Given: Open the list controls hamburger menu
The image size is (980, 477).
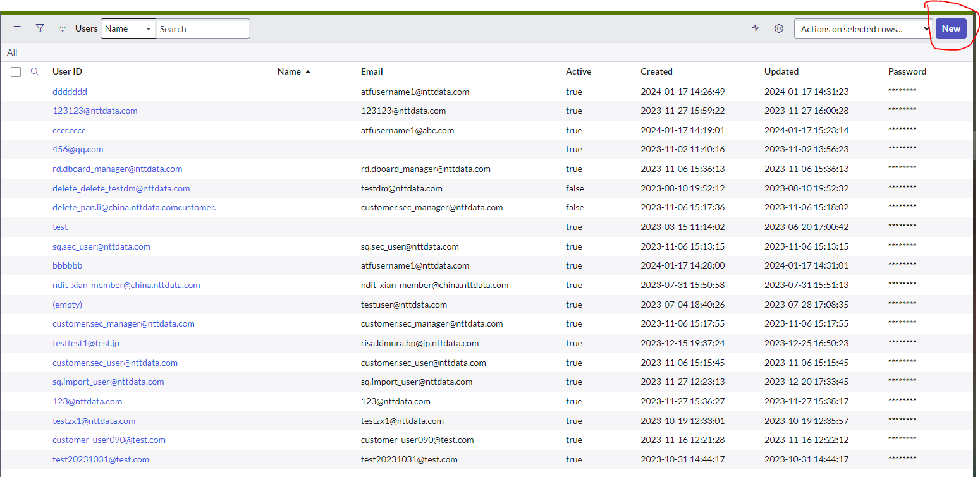Looking at the screenshot, I should [x=17, y=28].
